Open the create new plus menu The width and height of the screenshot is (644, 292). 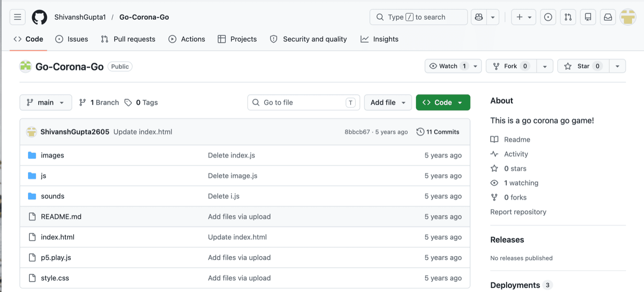(x=523, y=17)
